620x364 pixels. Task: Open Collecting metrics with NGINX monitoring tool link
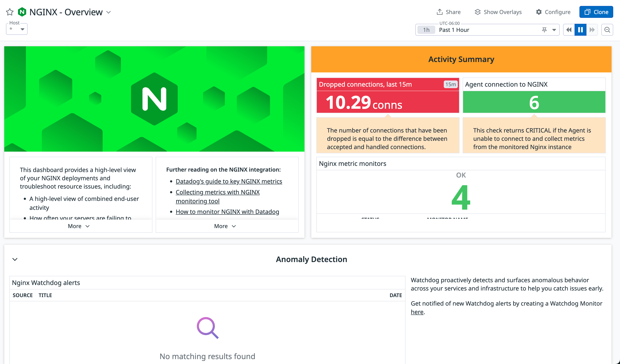click(217, 196)
